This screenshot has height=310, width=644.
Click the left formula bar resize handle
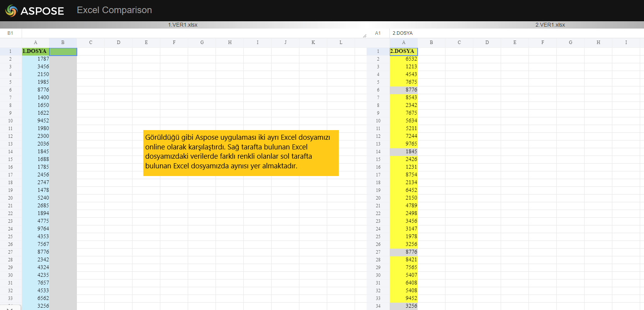(x=364, y=36)
